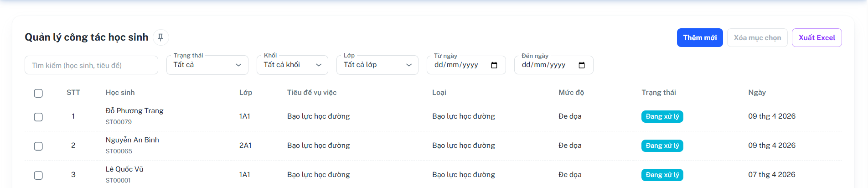Click the Đang xử lý badge for Nguyễn An Bình

pyautogui.click(x=662, y=146)
